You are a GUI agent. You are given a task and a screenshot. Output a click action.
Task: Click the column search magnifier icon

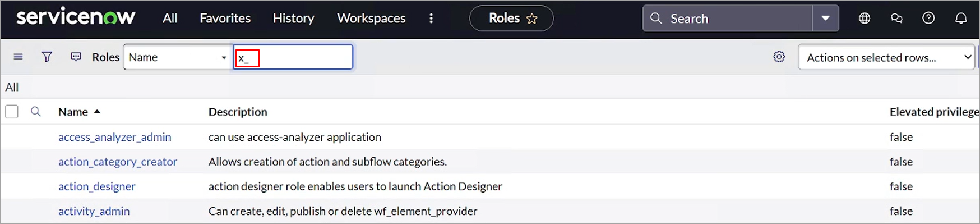coord(36,112)
